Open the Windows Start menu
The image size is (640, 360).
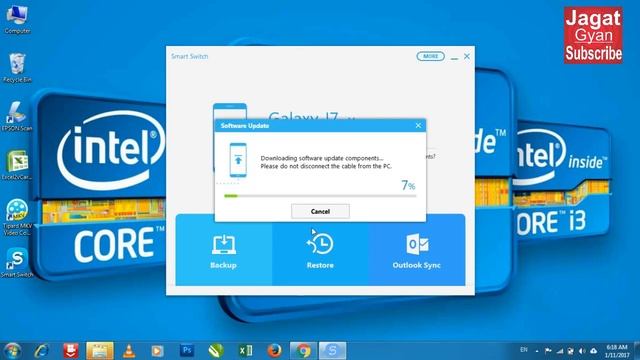point(12,351)
